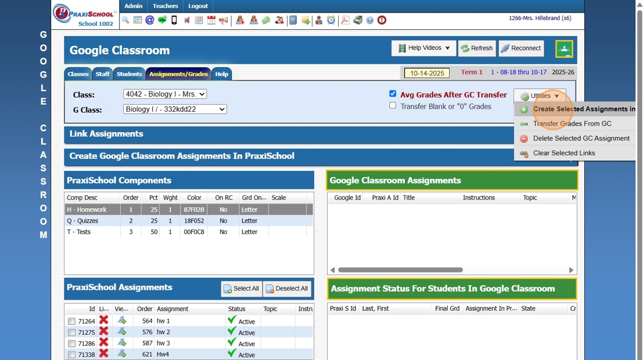Click the magnifying glass search icon
Viewport: 644px width, 360px height.
125,20
